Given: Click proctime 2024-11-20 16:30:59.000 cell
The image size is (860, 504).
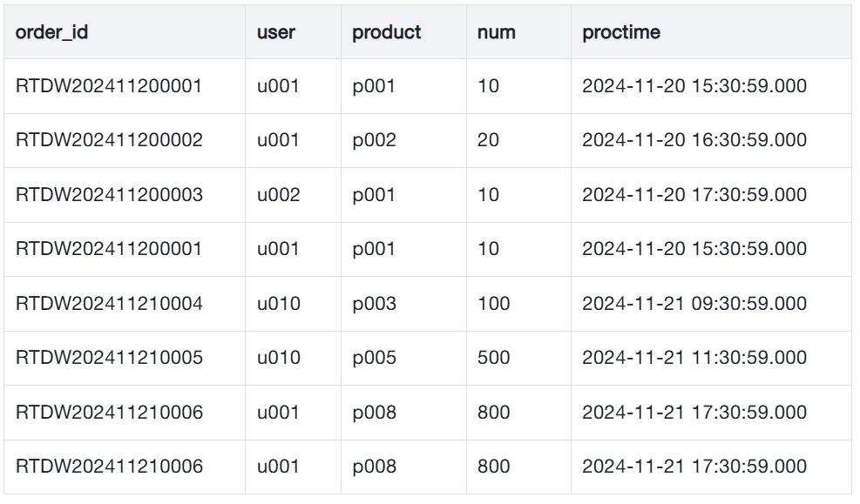Looking at the screenshot, I should [x=694, y=140].
